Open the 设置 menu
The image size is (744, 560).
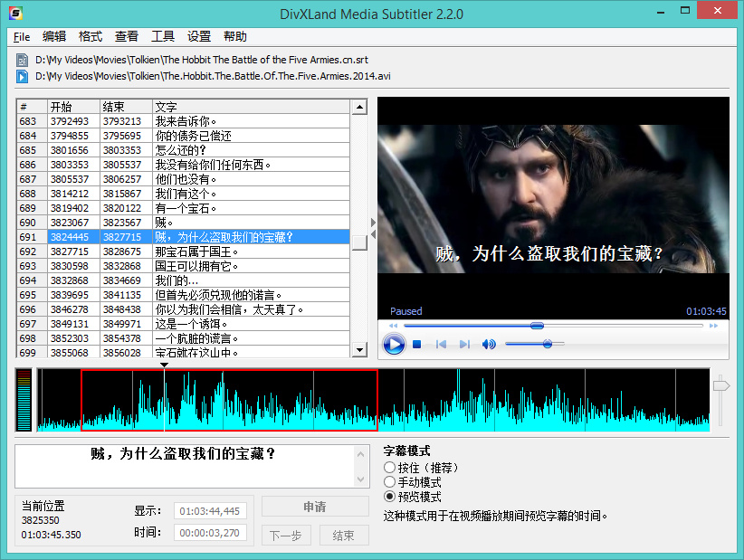point(199,36)
